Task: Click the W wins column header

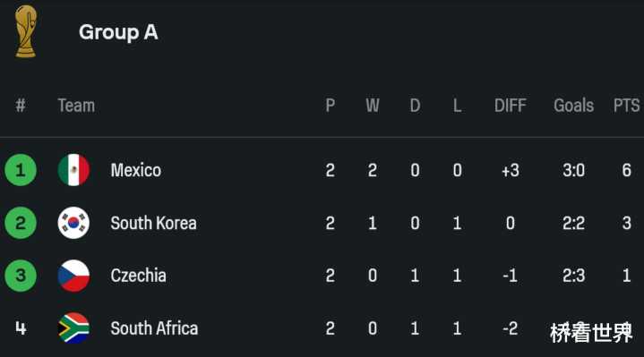Action: 373,106
